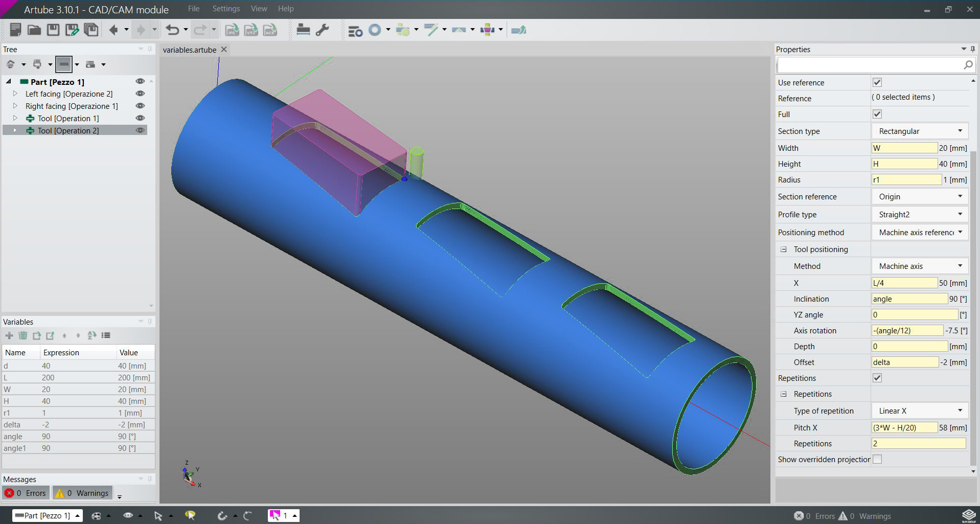Open the File menu
Viewport: 980px width, 524px height.
(x=194, y=9)
